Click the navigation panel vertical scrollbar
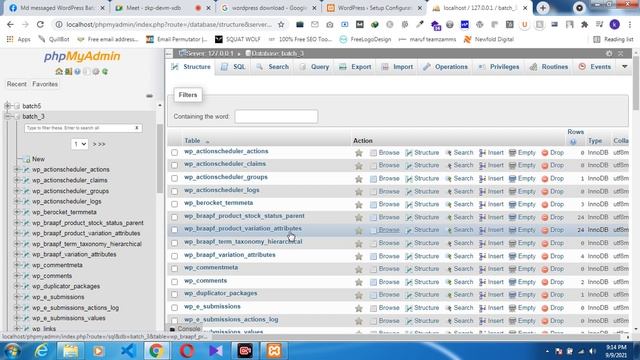Viewport: 640px width, 360px height. click(160, 159)
